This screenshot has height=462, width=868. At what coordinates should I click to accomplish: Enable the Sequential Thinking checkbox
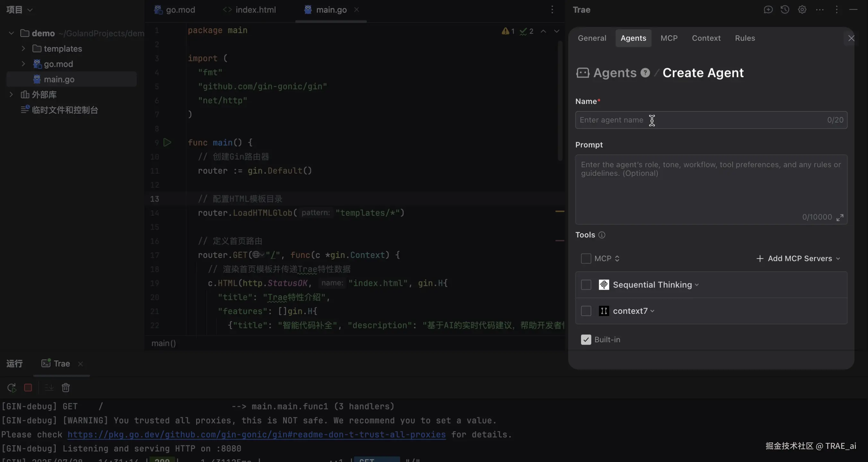point(586,285)
